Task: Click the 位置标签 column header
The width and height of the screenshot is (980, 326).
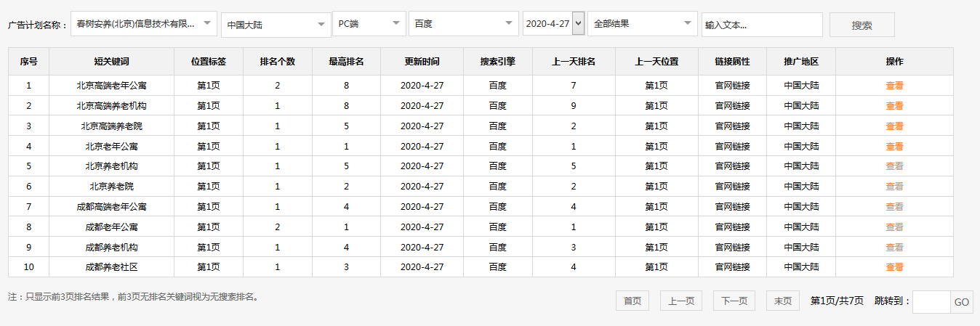Action: click(209, 62)
